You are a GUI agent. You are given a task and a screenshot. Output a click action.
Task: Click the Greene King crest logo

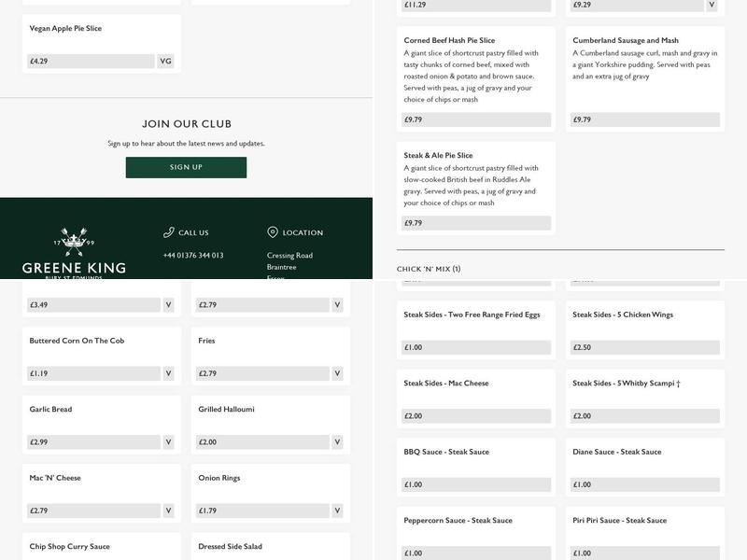tap(74, 242)
